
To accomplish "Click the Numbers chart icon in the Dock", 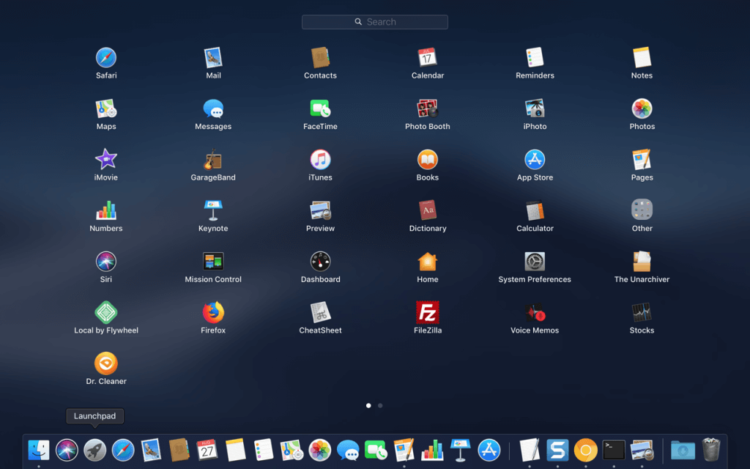I will click(432, 450).
